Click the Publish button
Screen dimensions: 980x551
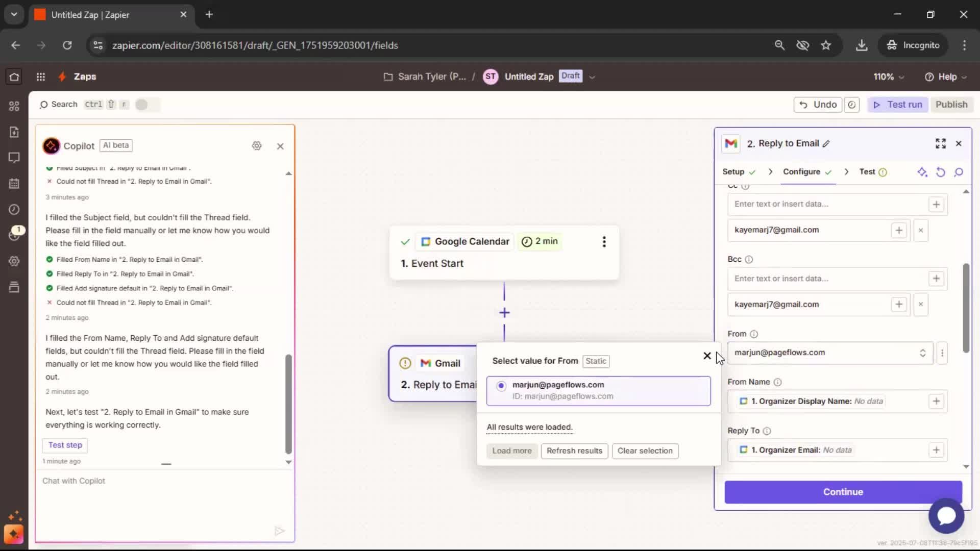(x=951, y=105)
